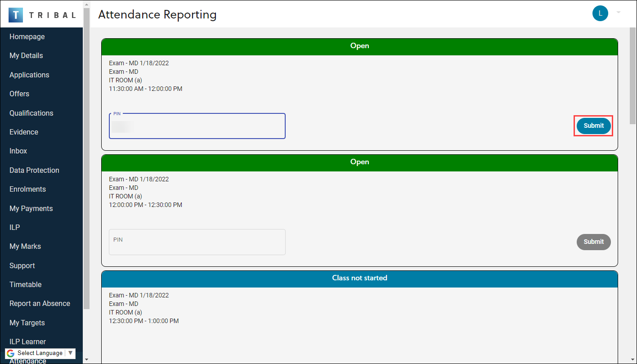Submit PIN for 11:30 AM exam
This screenshot has height=364, width=637.
(x=593, y=126)
